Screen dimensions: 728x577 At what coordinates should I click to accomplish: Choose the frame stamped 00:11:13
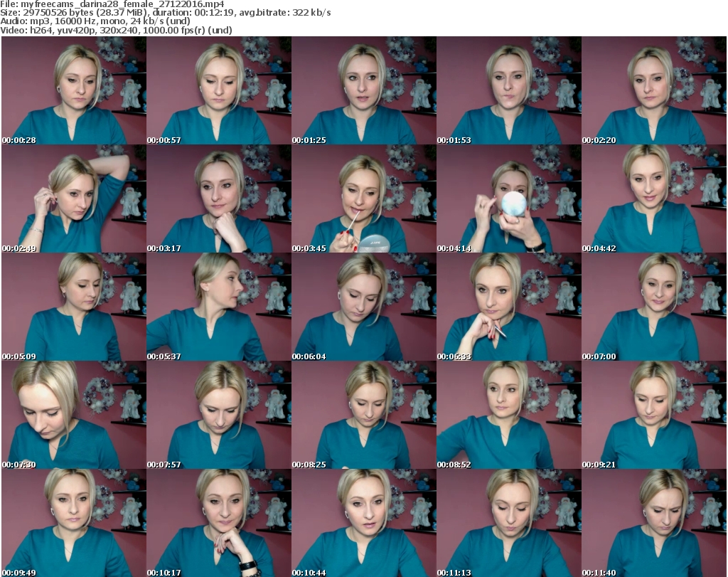[509, 523]
